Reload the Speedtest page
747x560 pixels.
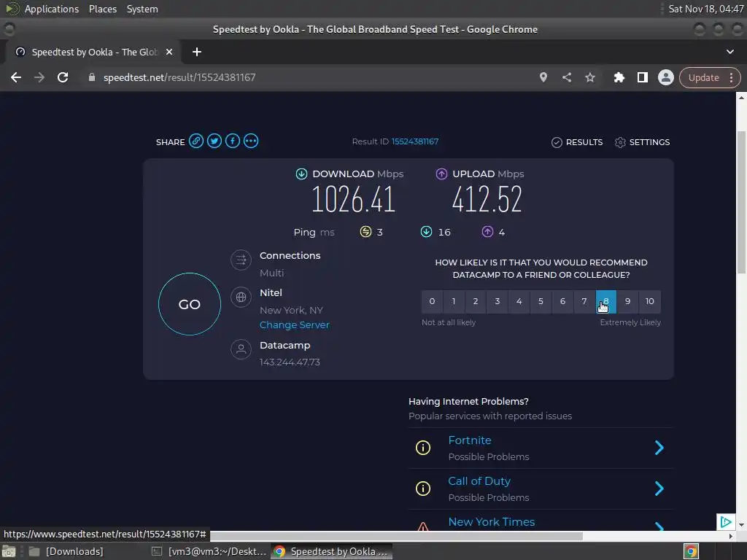(63, 77)
